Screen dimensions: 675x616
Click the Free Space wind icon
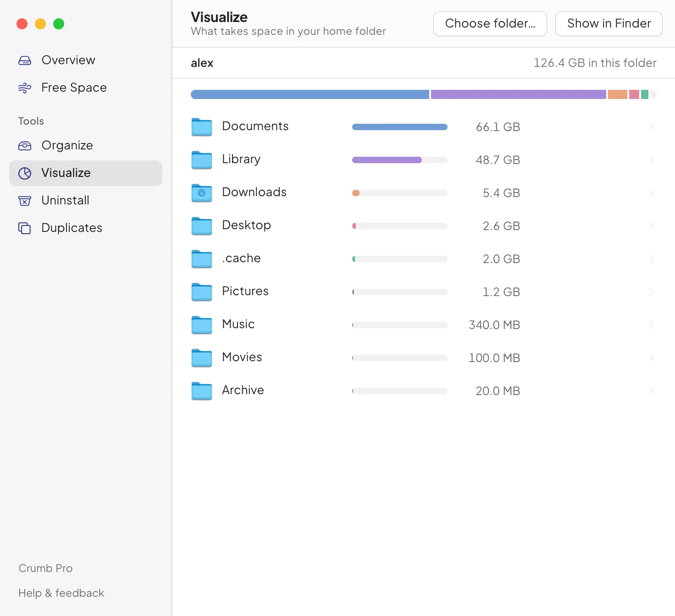pyautogui.click(x=25, y=88)
